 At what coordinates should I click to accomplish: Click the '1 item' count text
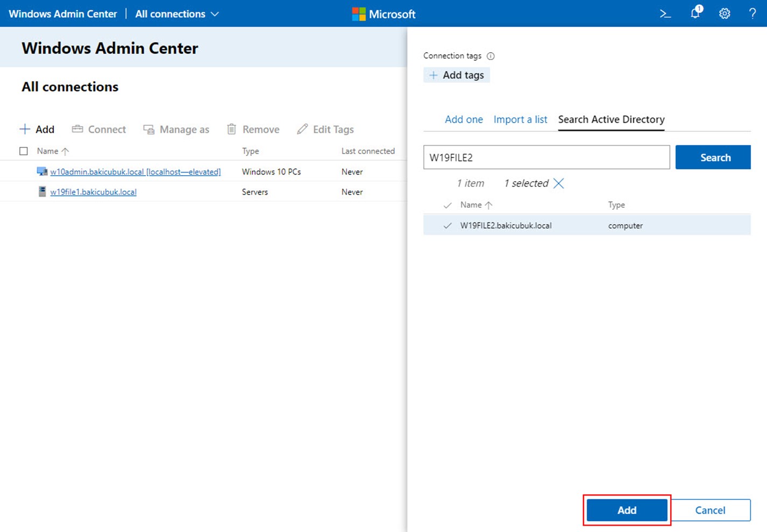[471, 183]
